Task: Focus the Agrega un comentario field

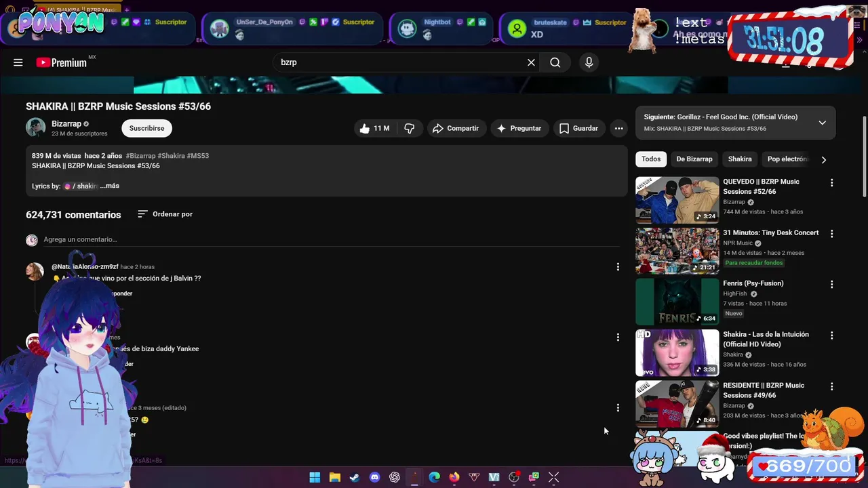Action: coord(332,239)
